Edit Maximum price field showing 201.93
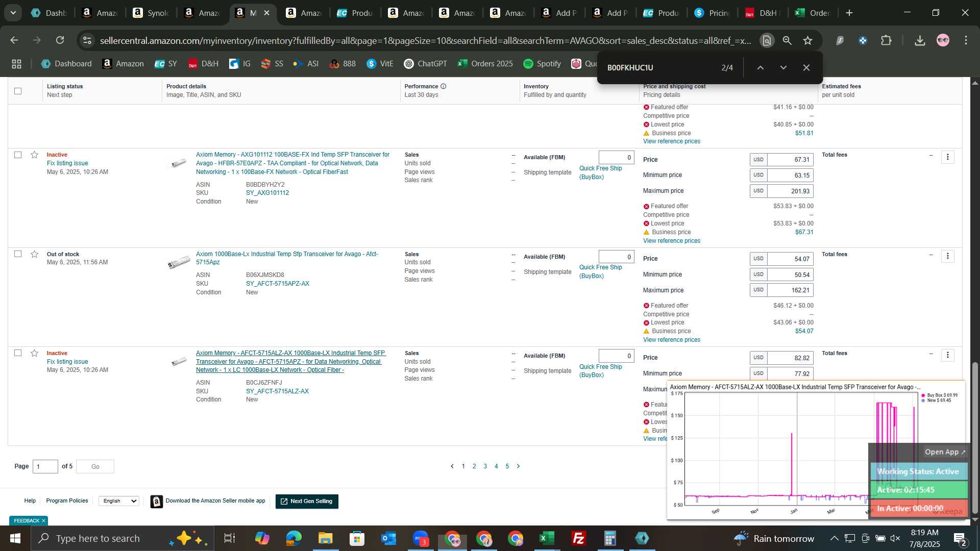Screen dimensions: 980x551 tap(790, 191)
